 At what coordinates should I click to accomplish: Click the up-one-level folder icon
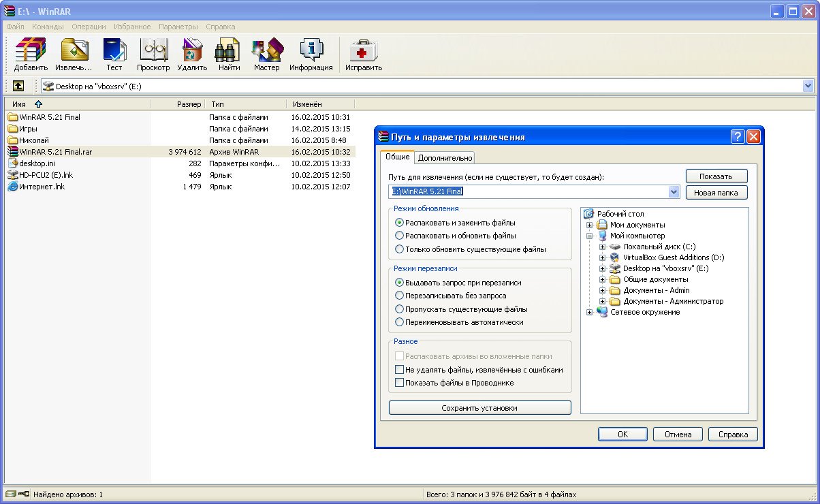[x=18, y=86]
